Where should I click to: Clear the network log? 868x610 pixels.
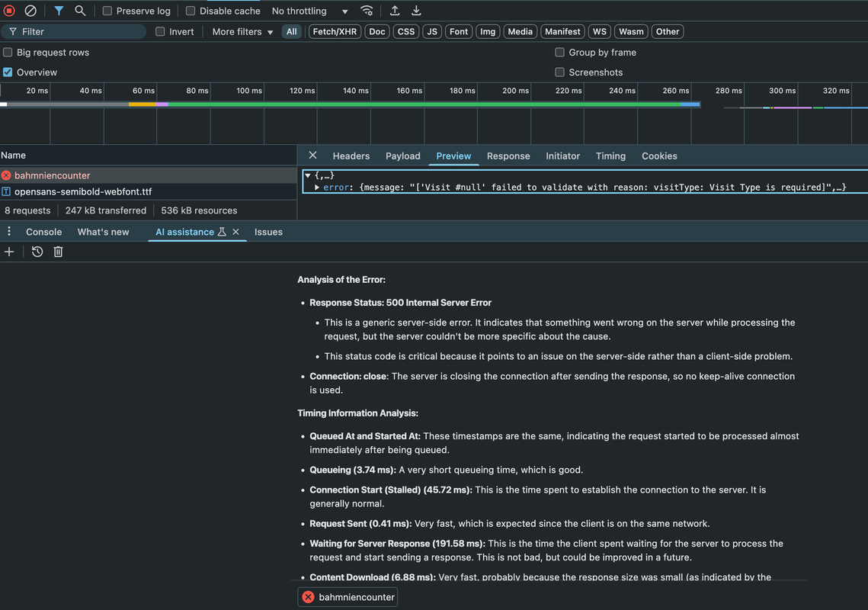(30, 11)
